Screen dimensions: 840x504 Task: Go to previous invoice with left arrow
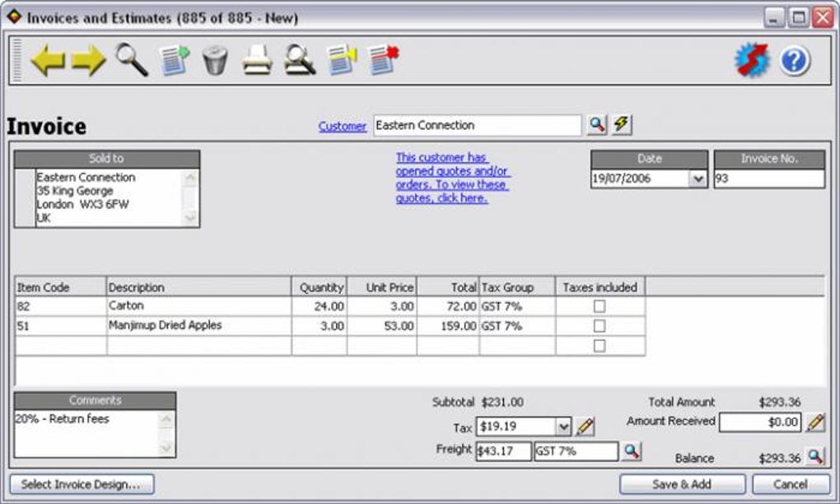click(x=49, y=60)
